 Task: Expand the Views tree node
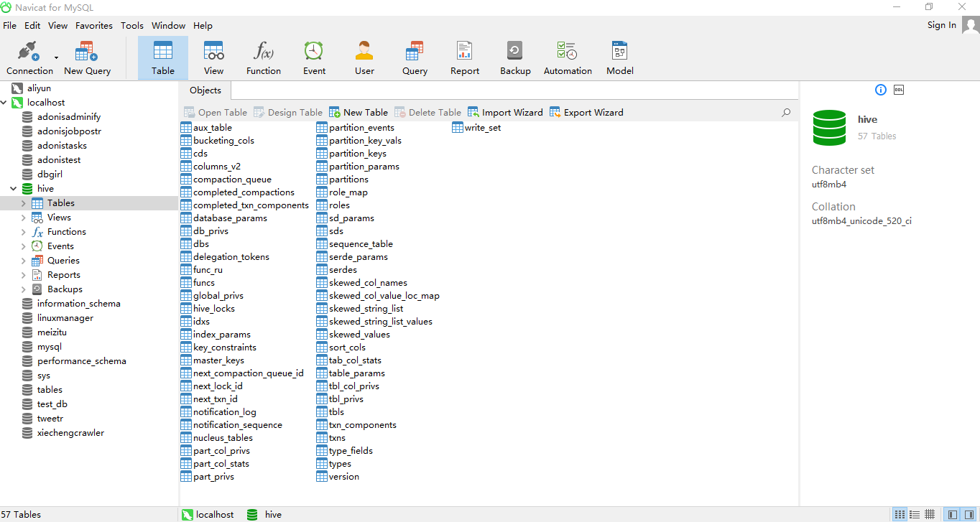[24, 218]
